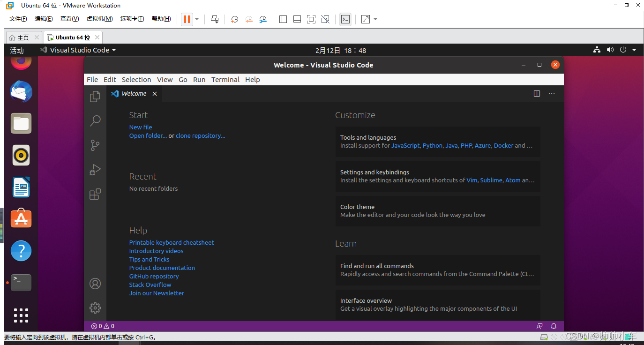Open the Terminal menu in VS Code
Image resolution: width=644 pixels, height=345 pixels.
click(x=225, y=80)
